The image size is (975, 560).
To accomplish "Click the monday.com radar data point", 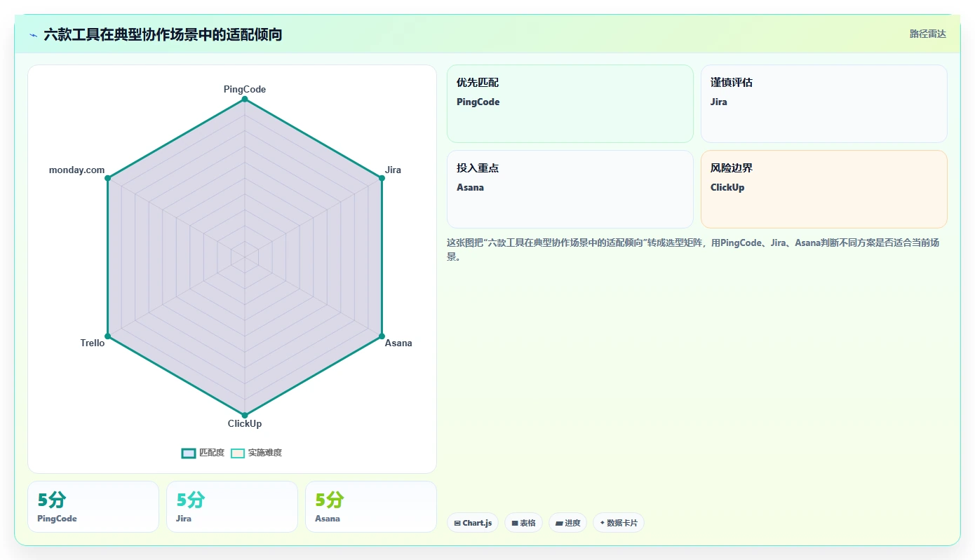I will tap(108, 178).
